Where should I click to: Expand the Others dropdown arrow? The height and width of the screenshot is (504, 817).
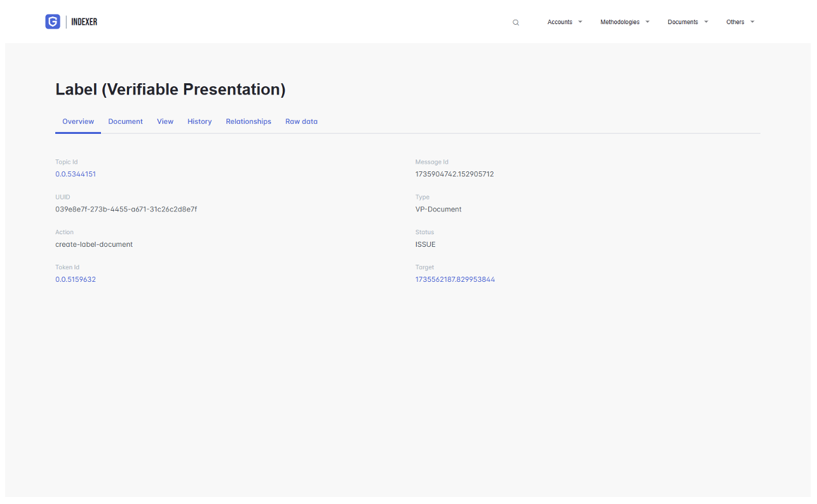coord(752,22)
